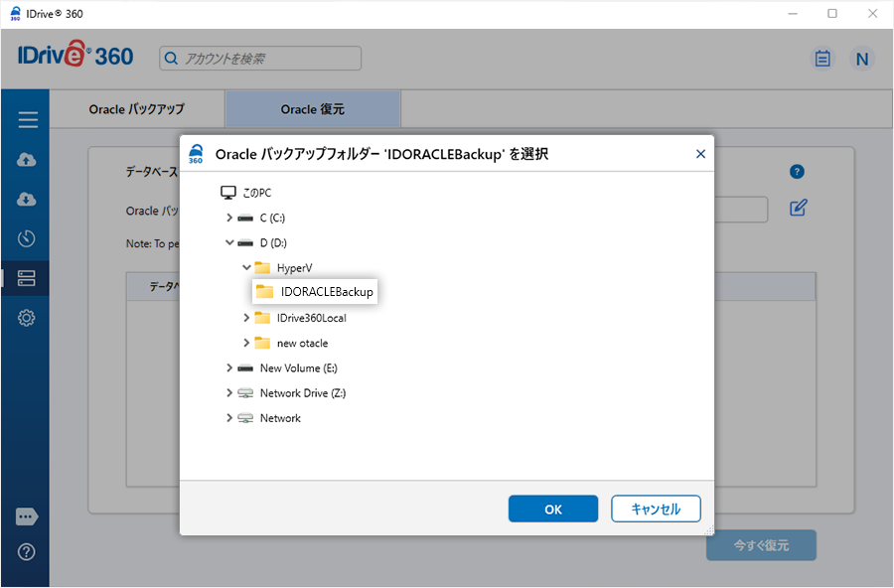
Task: Open the cloud backup sidebar icon
Action: [27, 160]
